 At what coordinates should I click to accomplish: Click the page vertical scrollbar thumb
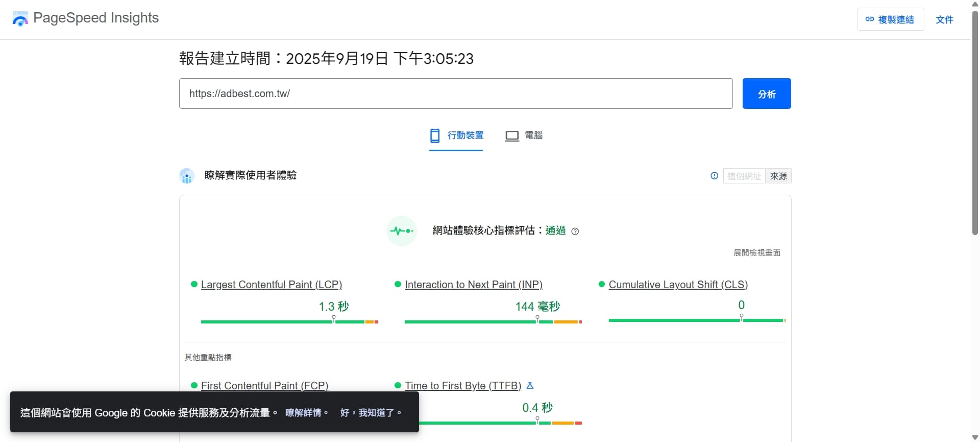pyautogui.click(x=975, y=123)
